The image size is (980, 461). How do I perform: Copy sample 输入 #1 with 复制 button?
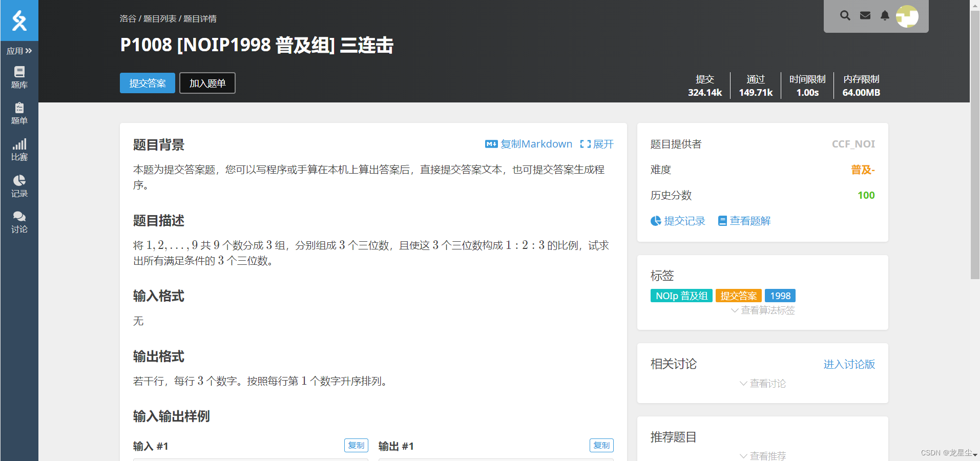tap(356, 445)
